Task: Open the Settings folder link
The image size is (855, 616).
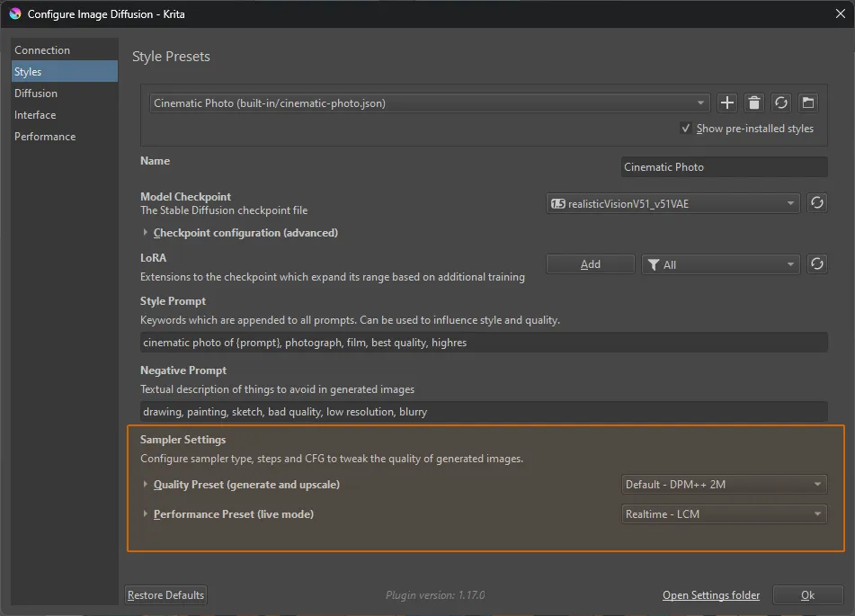Action: coord(710,594)
